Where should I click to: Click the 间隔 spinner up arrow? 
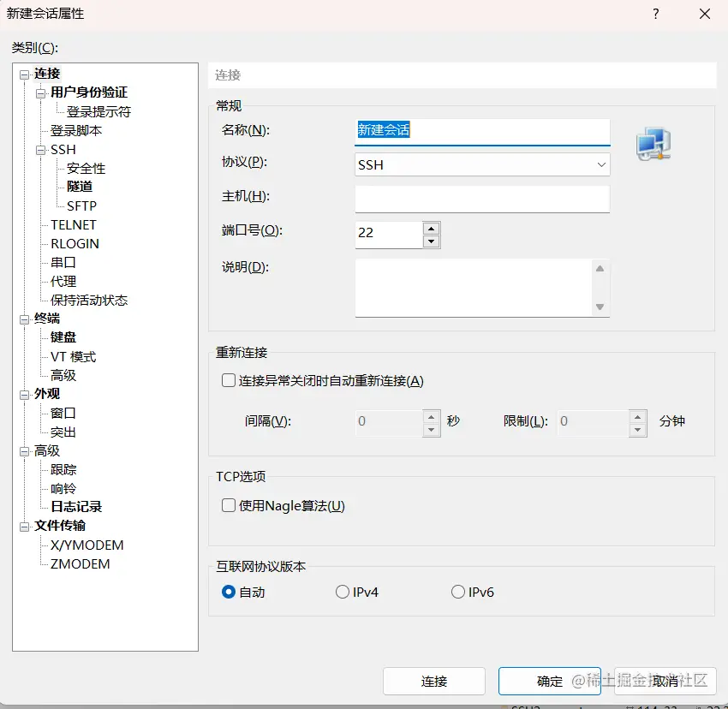point(432,417)
